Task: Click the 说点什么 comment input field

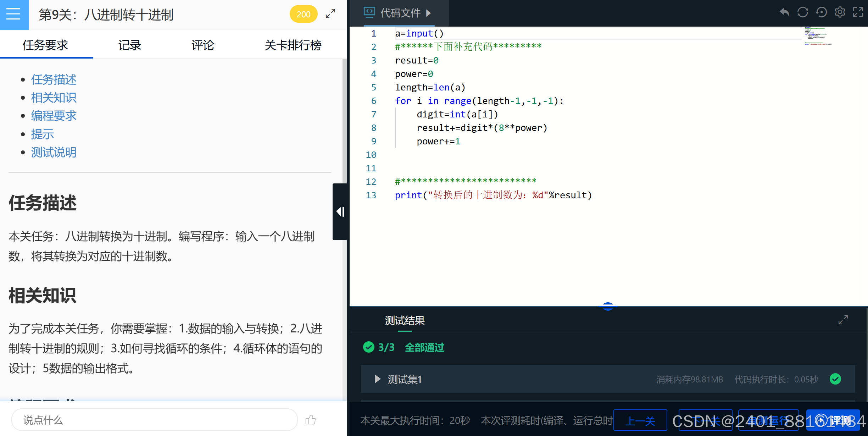Action: (154, 420)
